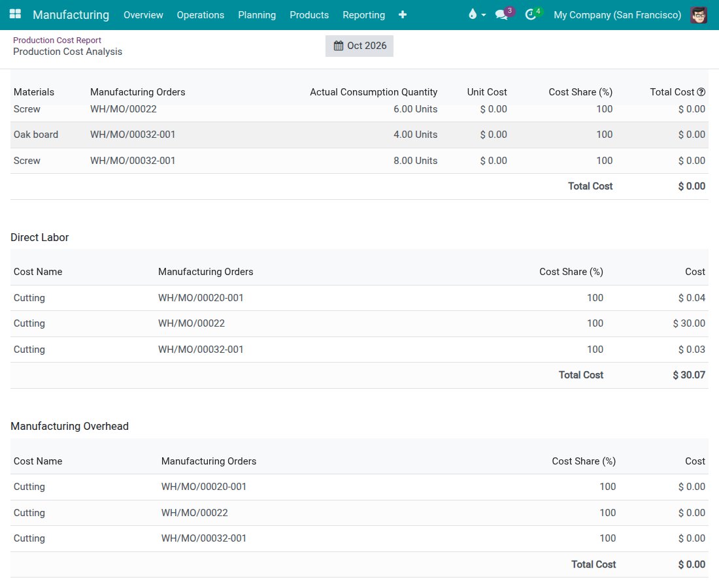Open the Operations menu
Screen dimensions: 719x588
click(201, 14)
